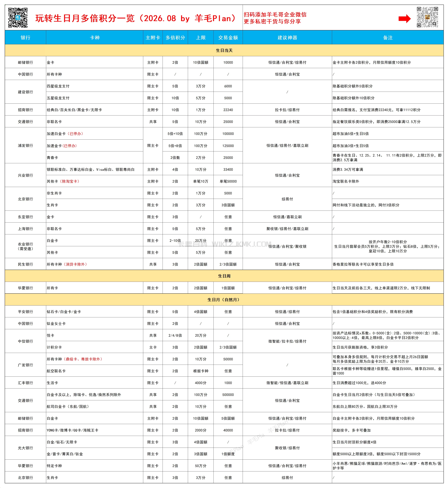The image size is (448, 488).
Task: Click "经典白/百夫长白/黑金卡/无限卡" card cell
Action: click(94, 110)
